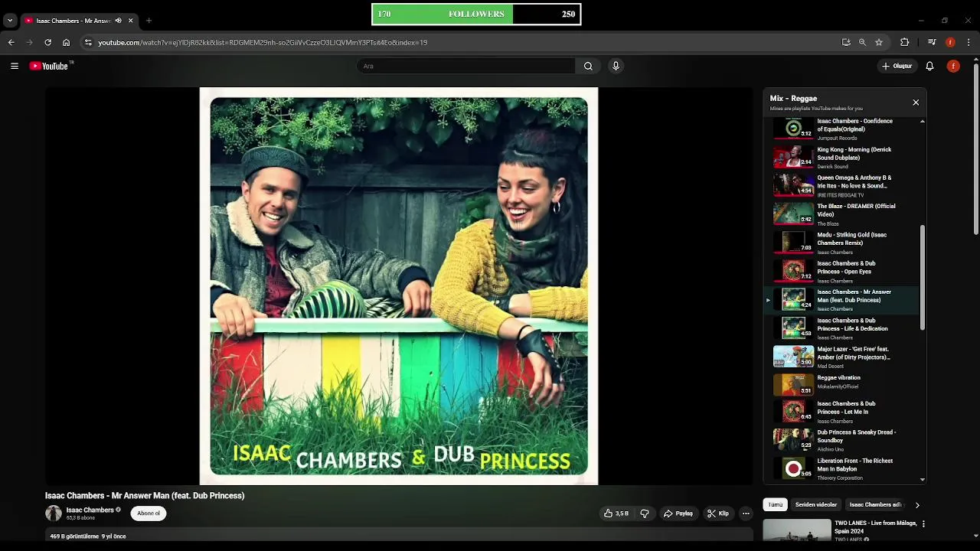Click the playlist scroll down arrow

pos(922,480)
